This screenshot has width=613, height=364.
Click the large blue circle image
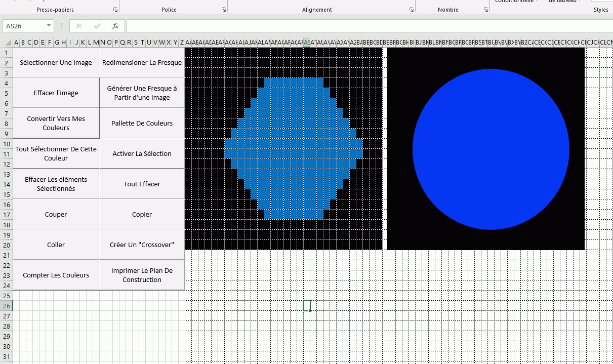[491, 149]
